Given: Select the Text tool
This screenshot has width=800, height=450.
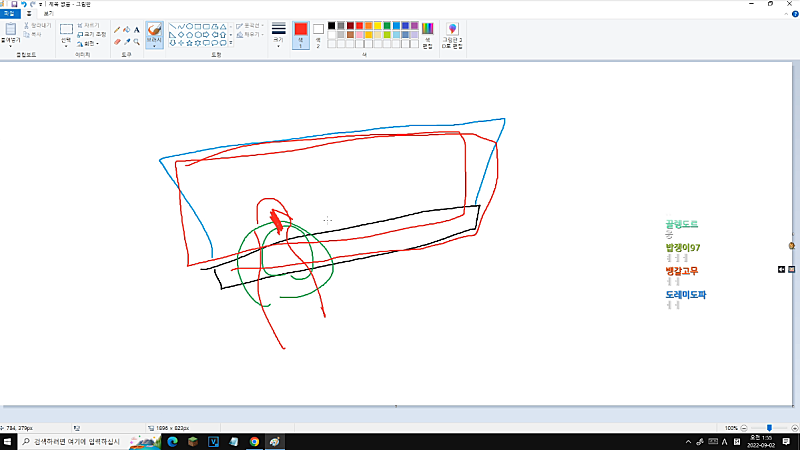Looking at the screenshot, I should pos(136,30).
